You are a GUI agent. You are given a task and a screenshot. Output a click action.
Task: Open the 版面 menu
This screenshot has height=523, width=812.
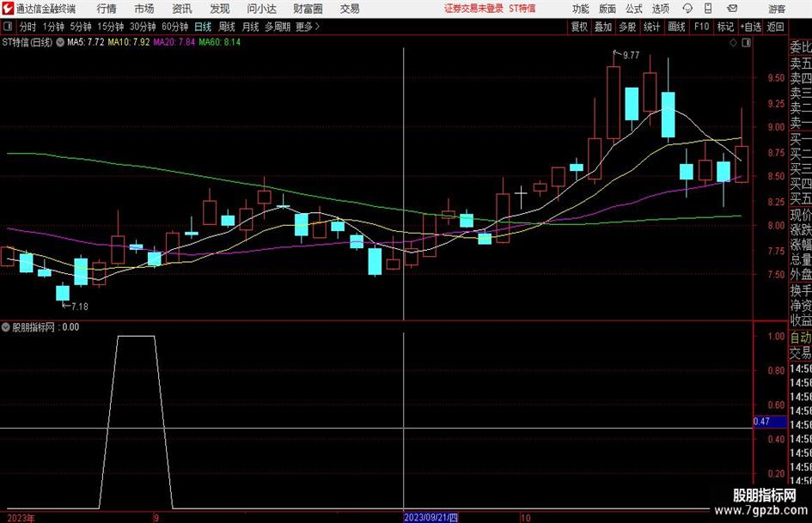(607, 9)
